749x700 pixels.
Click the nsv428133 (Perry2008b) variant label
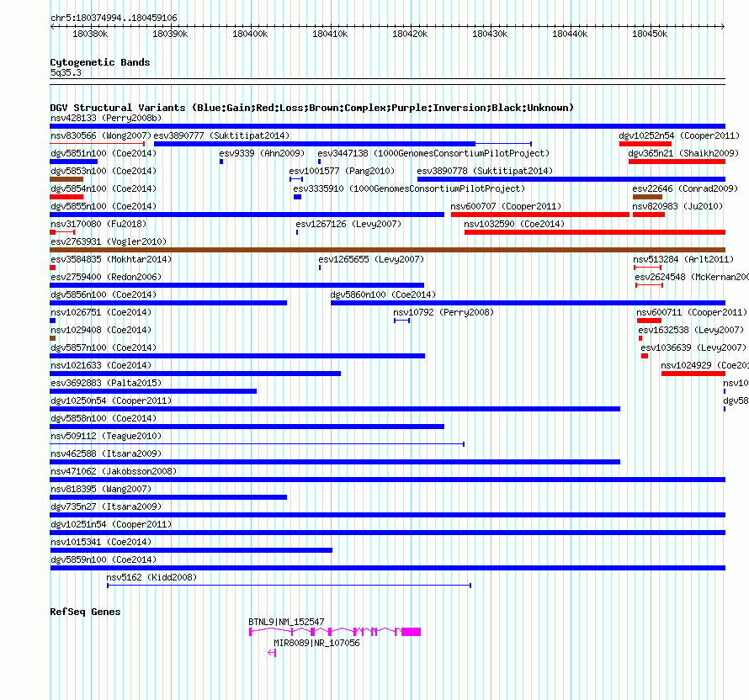pyautogui.click(x=106, y=118)
